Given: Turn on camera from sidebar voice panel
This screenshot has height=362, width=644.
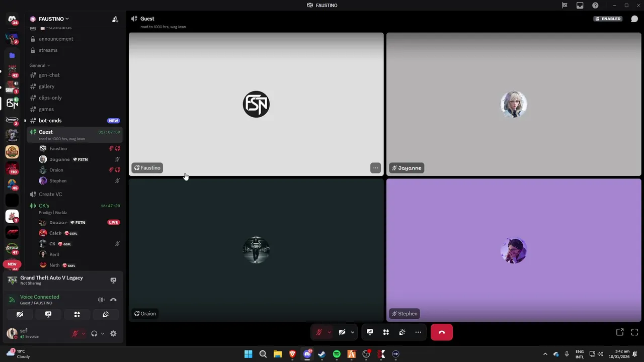Looking at the screenshot, I should [x=20, y=314].
